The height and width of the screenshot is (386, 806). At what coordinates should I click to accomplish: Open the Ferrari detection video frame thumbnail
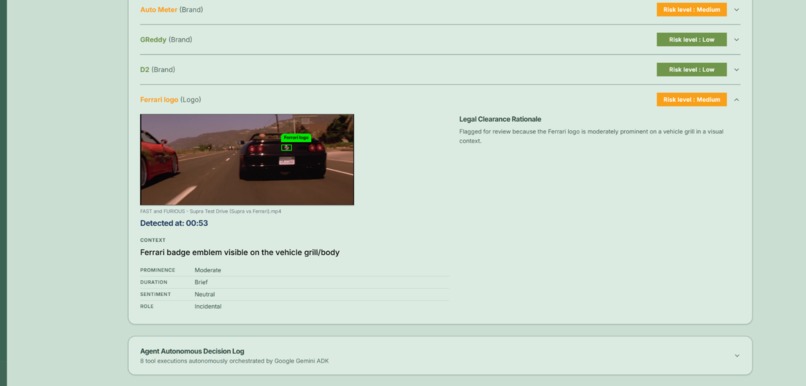tap(247, 159)
